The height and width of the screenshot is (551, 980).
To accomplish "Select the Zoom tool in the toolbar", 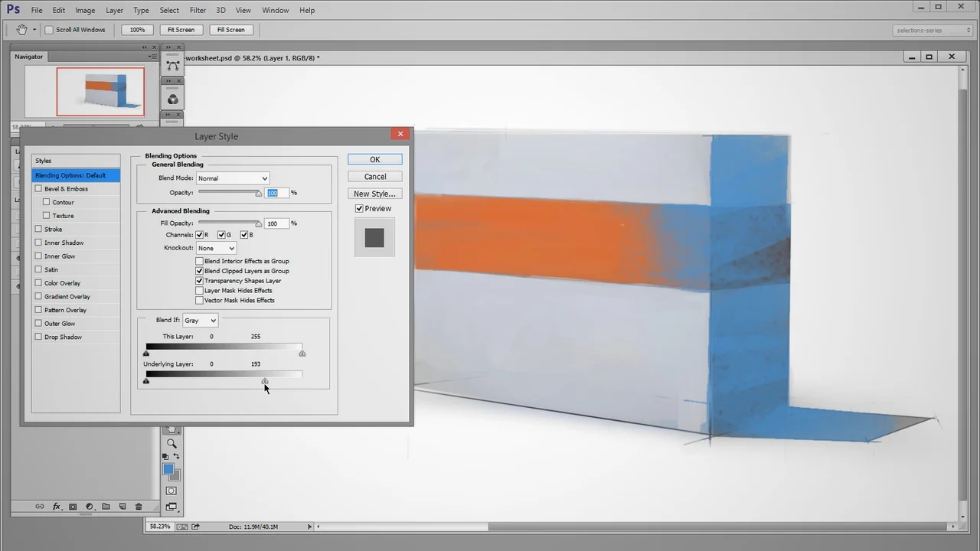I will [x=171, y=444].
